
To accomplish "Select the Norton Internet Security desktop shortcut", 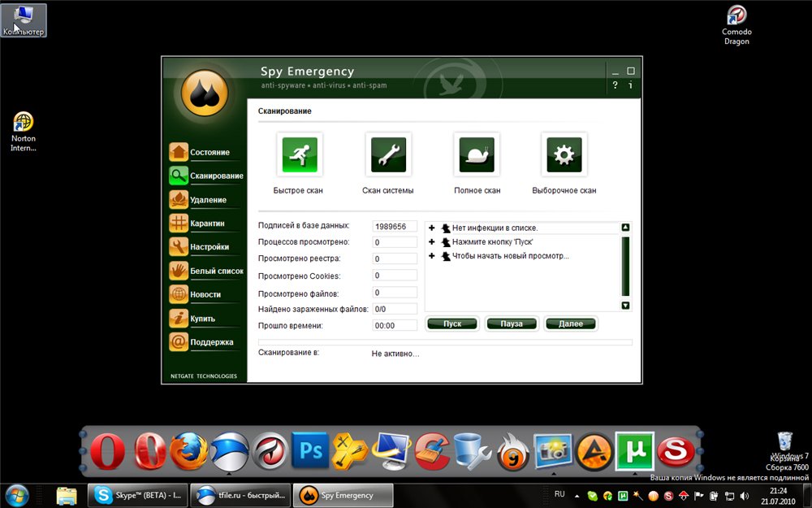I will (24, 132).
